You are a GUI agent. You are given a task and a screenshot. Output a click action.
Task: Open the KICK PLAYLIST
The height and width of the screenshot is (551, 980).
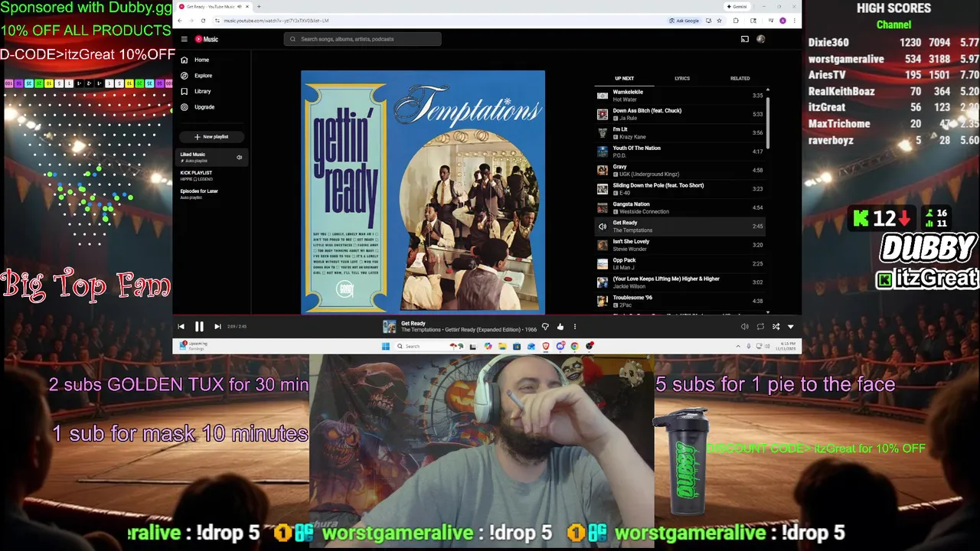(x=211, y=175)
